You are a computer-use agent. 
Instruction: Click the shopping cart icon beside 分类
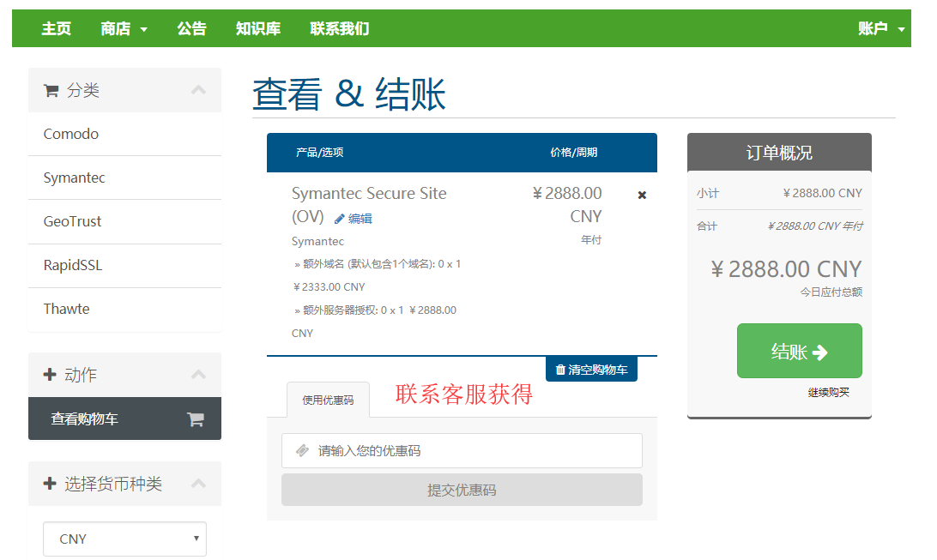click(51, 91)
